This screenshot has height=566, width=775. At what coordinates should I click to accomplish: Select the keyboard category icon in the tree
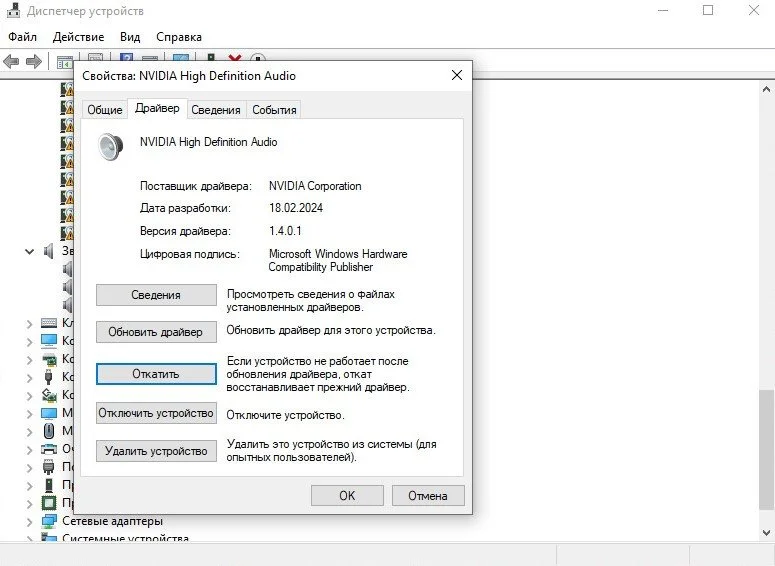(49, 323)
